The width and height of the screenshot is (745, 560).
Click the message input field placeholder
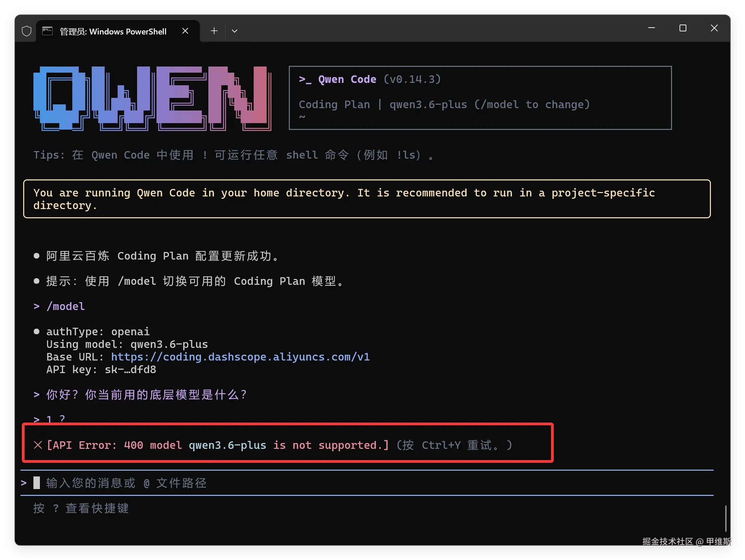click(x=126, y=483)
